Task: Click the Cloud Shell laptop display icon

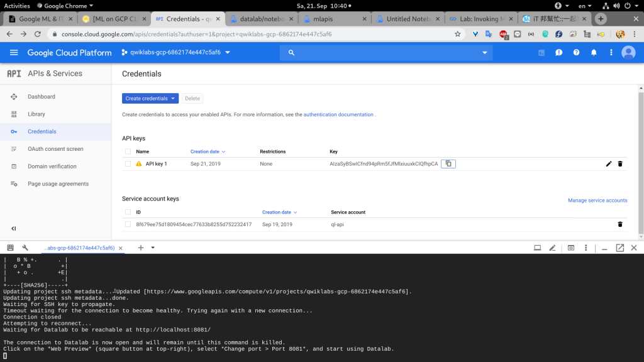Action: pos(537,248)
